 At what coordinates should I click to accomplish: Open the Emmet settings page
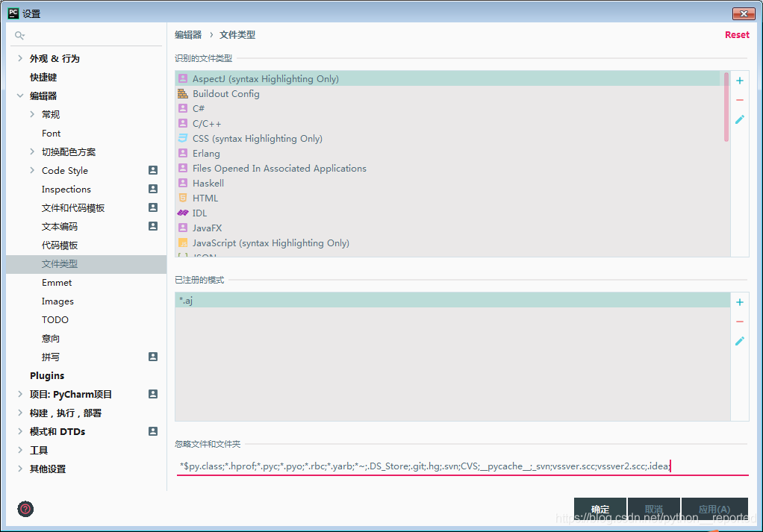point(57,283)
